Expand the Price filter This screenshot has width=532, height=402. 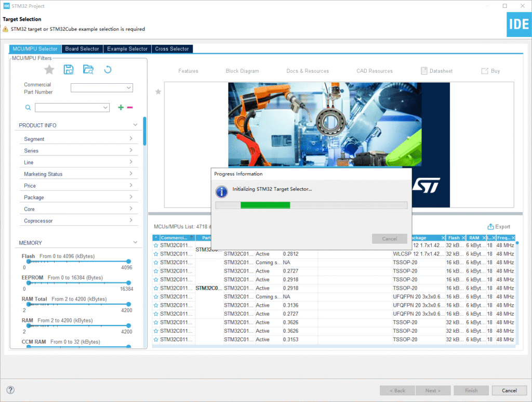[131, 185]
